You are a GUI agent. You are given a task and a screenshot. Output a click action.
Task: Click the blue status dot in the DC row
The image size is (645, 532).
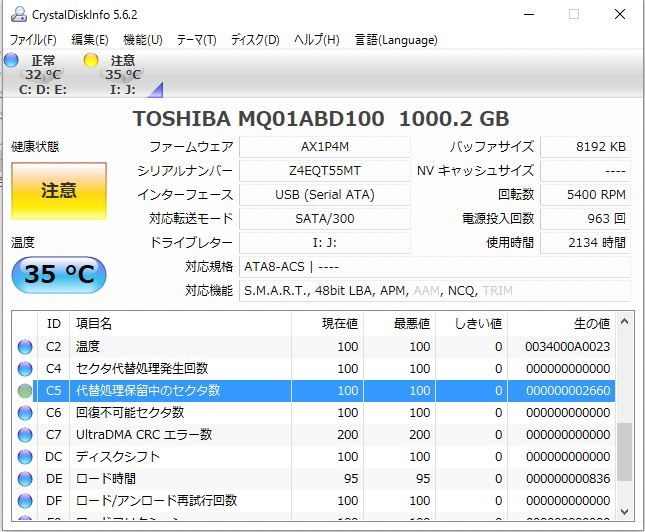(25, 457)
